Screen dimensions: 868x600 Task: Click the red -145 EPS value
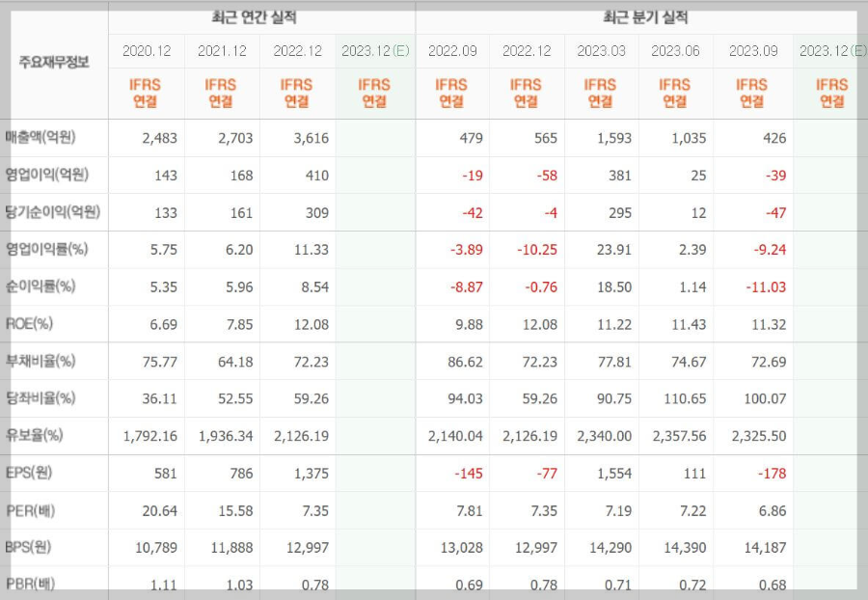[x=469, y=474]
